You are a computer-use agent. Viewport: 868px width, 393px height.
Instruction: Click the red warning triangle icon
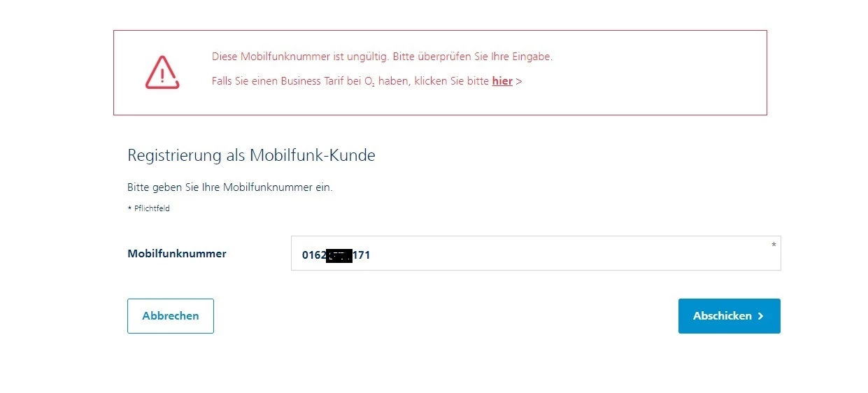click(x=162, y=72)
